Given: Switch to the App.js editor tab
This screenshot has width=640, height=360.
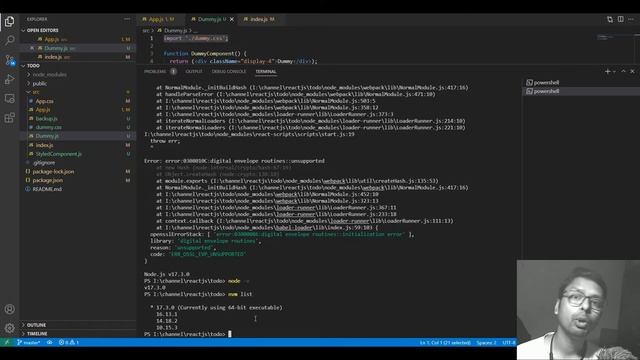Looking at the screenshot, I should (161, 19).
